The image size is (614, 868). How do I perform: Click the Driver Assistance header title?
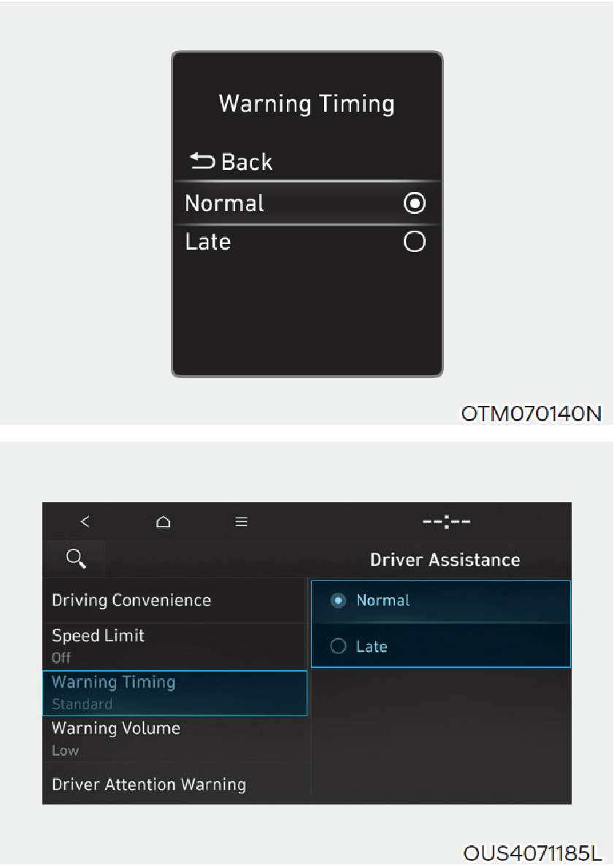pyautogui.click(x=445, y=560)
